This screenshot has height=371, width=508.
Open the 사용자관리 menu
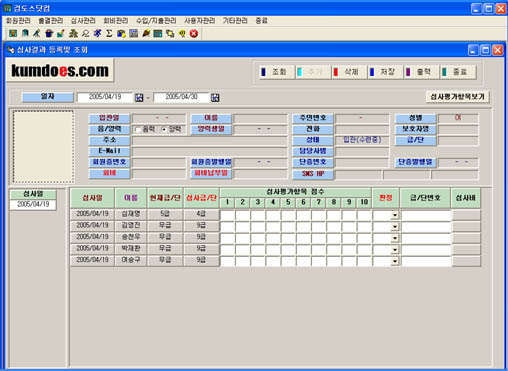(x=200, y=21)
